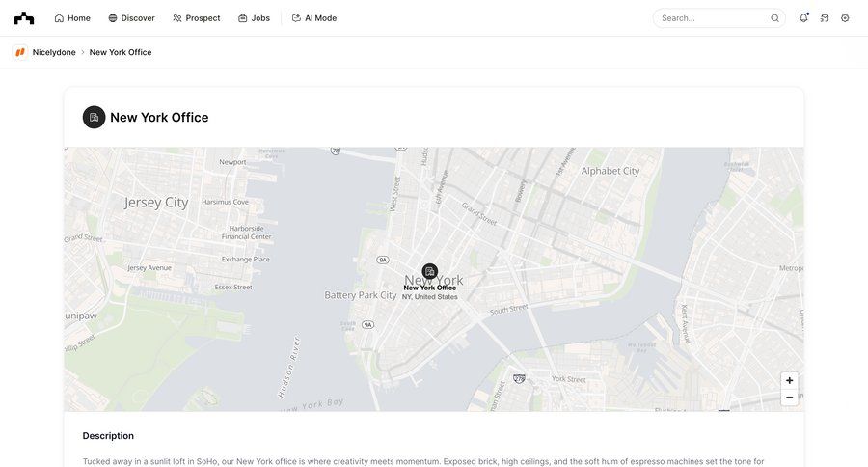Click the York Street map label
The height and width of the screenshot is (467, 868).
(x=568, y=379)
